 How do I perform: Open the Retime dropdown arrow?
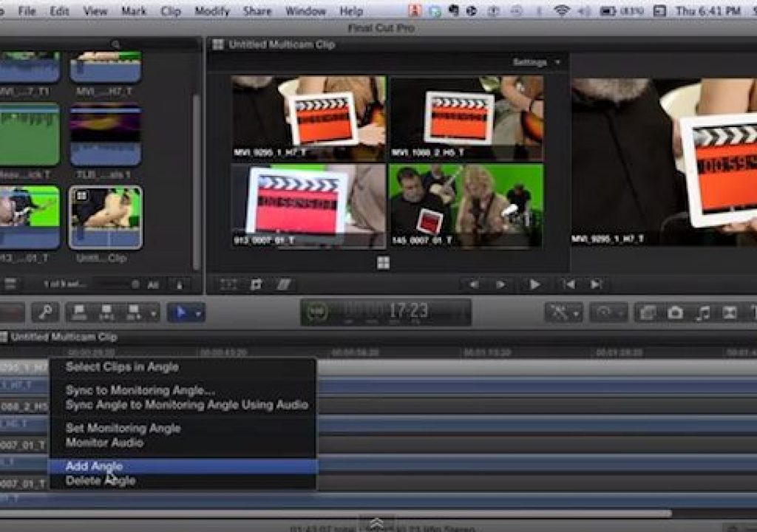click(x=621, y=314)
